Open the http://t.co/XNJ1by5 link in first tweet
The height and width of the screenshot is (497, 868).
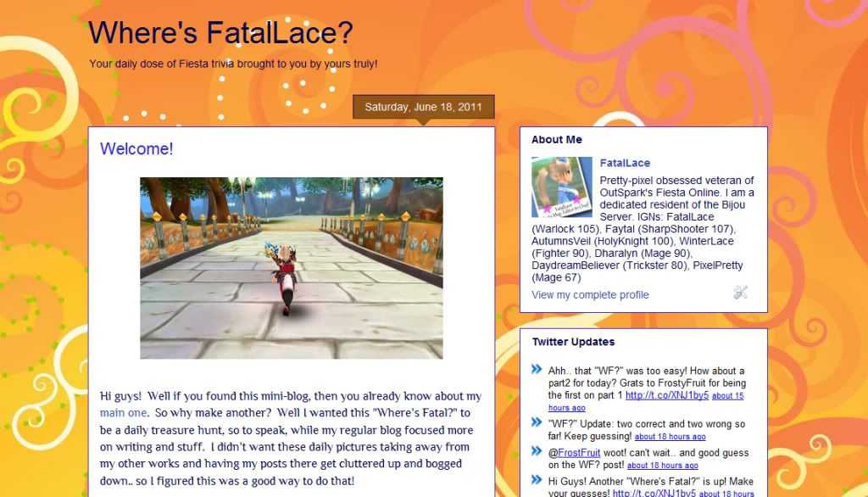[x=667, y=395]
